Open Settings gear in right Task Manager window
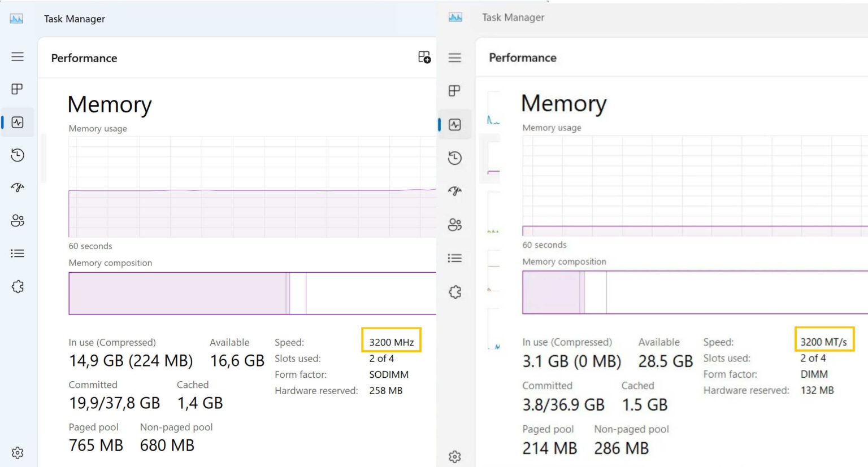 pyautogui.click(x=455, y=456)
